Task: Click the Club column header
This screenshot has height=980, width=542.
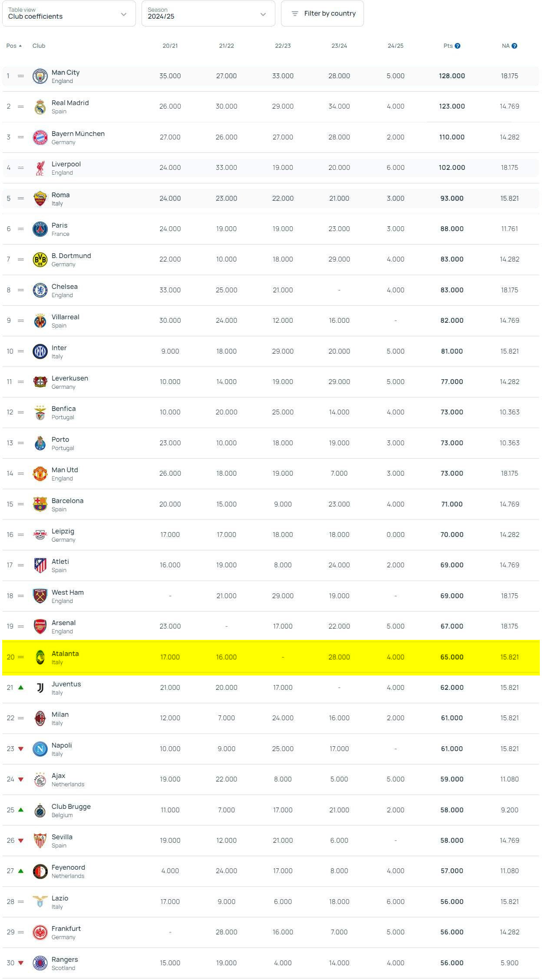Action: point(39,46)
